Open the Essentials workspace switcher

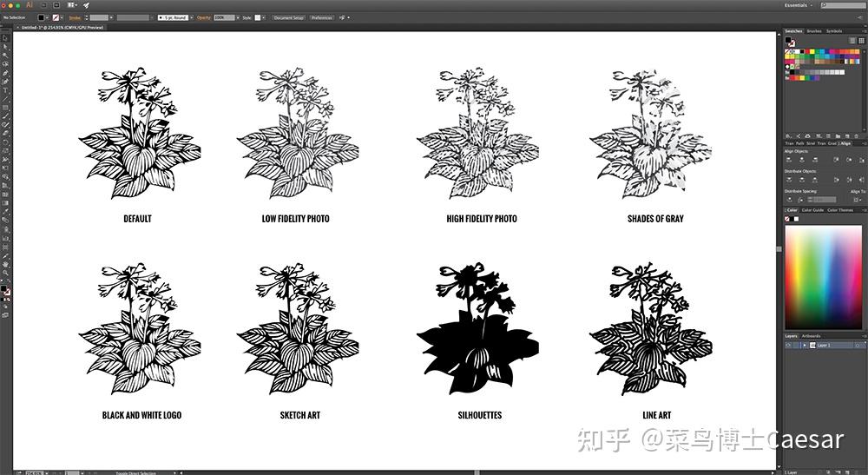[x=799, y=5]
